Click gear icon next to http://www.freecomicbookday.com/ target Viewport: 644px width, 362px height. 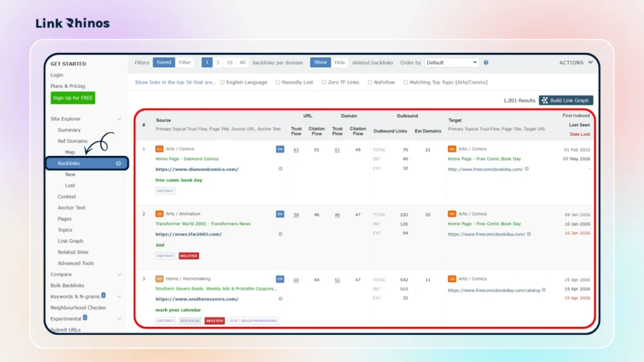527,168
